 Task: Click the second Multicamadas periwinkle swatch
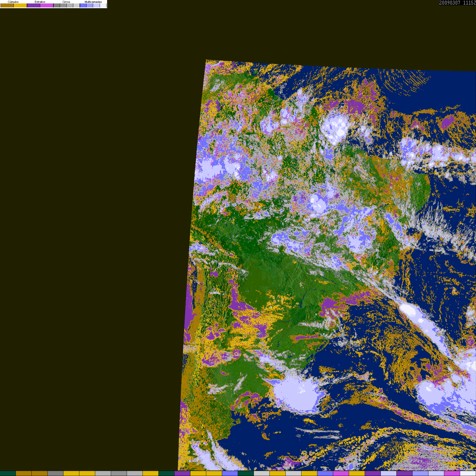(x=90, y=5)
